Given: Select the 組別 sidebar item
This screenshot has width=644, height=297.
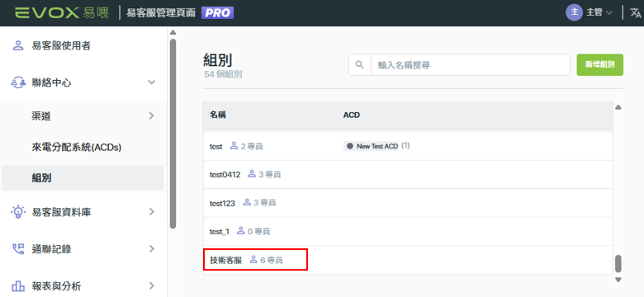Looking at the screenshot, I should [83, 178].
